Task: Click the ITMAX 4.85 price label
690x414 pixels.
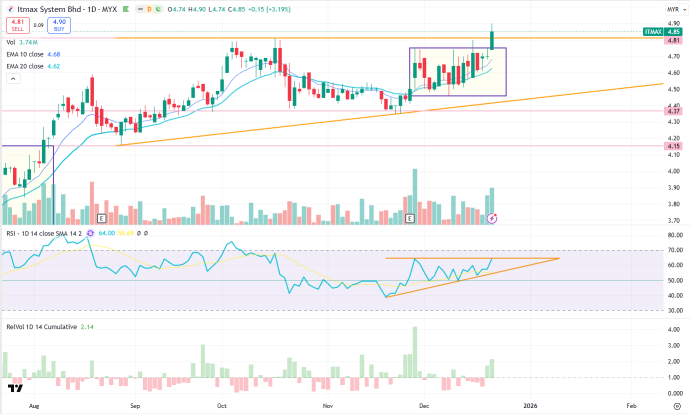Action: tap(663, 32)
